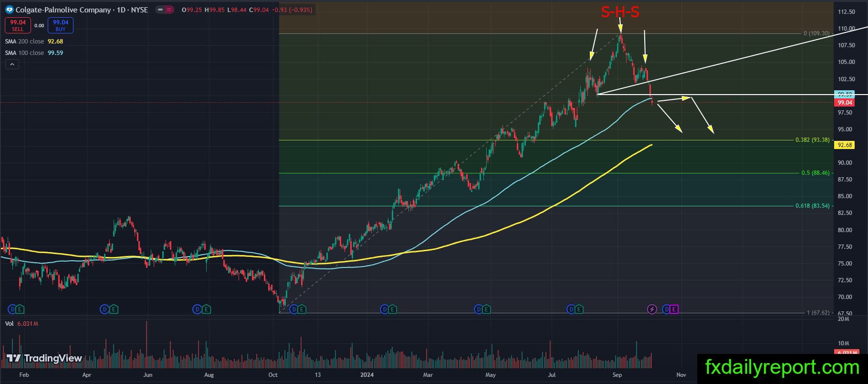Open the earnings E marker for July 2024
Image resolution: width=868 pixels, height=384 pixels.
(578, 309)
